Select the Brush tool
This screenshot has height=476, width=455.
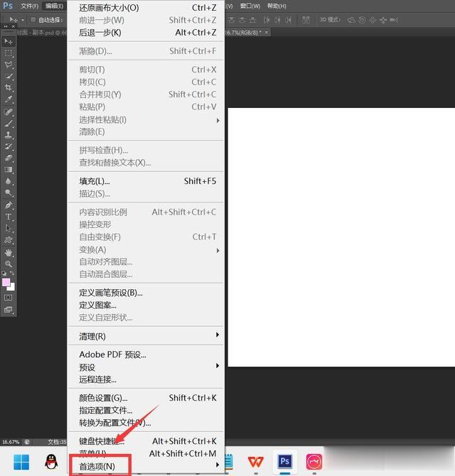coord(9,123)
